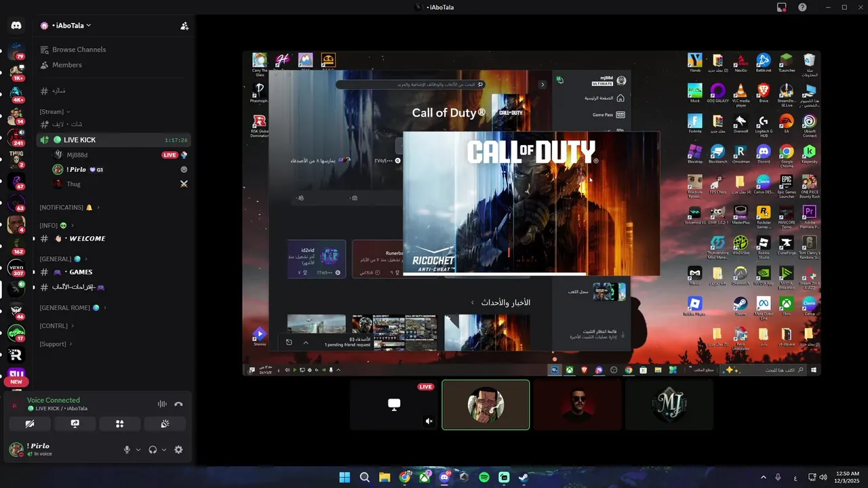
Task: Open the server with 17 badge
Action: (x=16, y=333)
